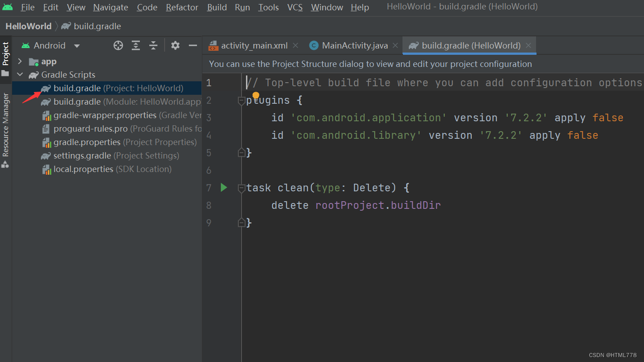Image resolution: width=644 pixels, height=362 pixels.
Task: Click the Android Studio logo icon
Action: tap(8, 7)
